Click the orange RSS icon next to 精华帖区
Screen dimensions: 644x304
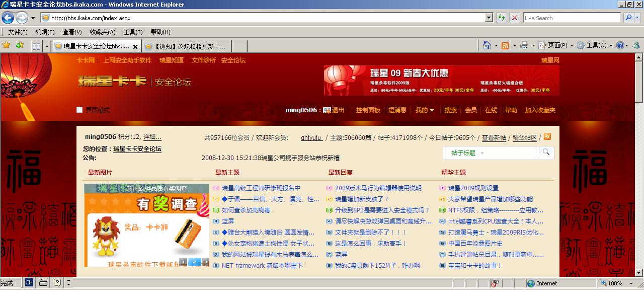547,136
